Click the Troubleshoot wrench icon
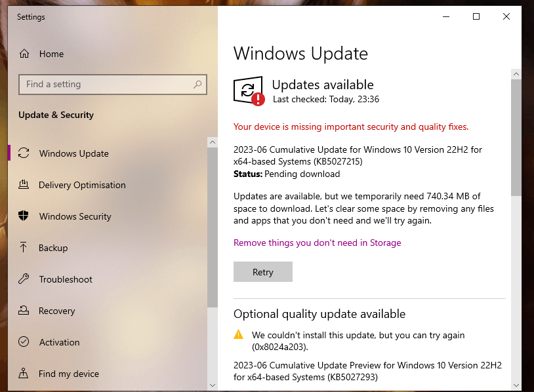This screenshot has height=392, width=534. point(24,279)
